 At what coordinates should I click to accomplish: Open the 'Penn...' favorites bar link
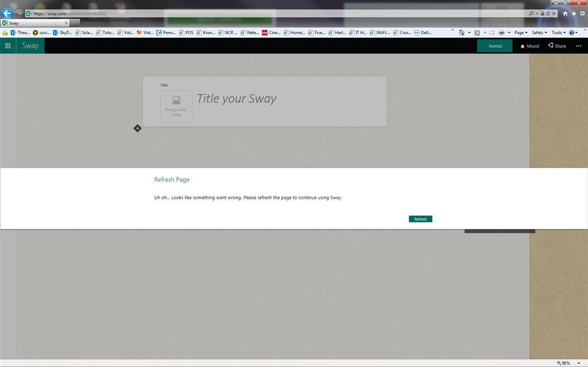(166, 33)
